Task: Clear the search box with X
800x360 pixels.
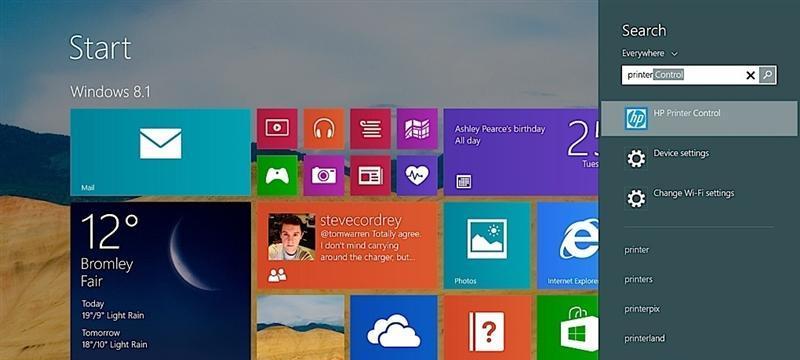Action: tap(750, 75)
